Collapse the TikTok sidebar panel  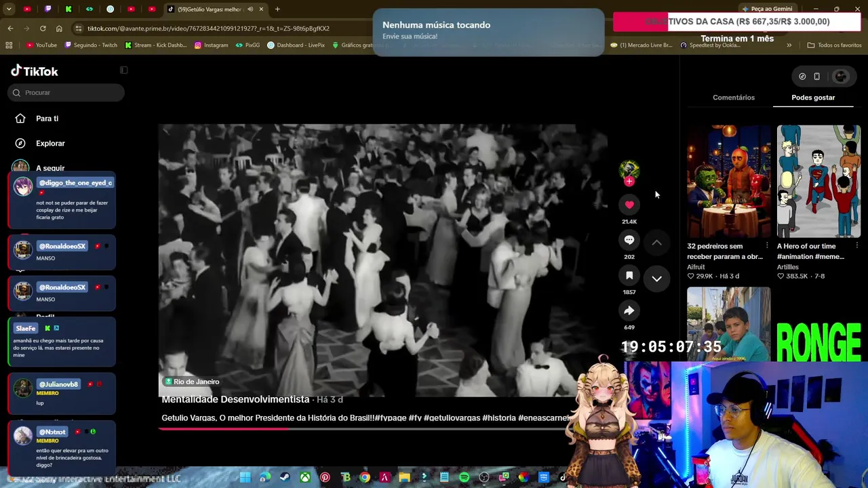[x=123, y=70]
